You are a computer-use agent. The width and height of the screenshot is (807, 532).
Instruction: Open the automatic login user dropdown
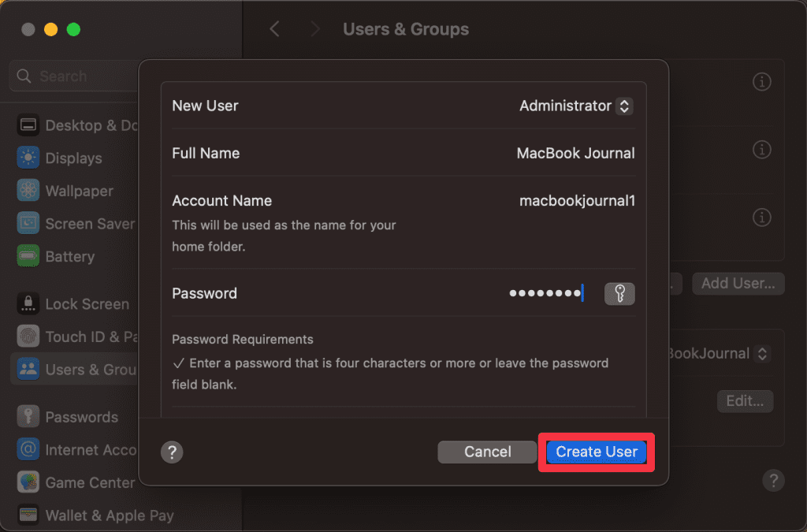761,354
